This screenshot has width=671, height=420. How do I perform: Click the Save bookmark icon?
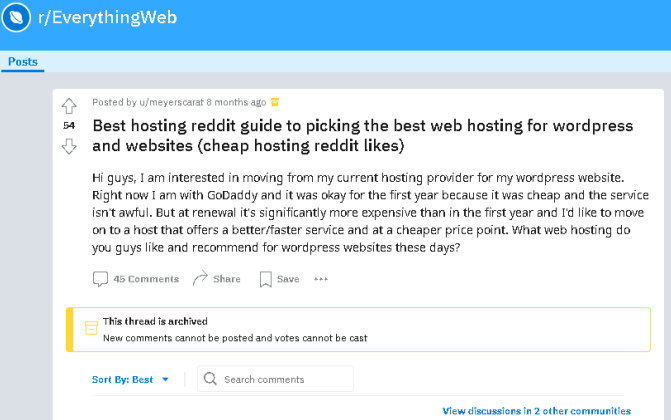pos(265,279)
